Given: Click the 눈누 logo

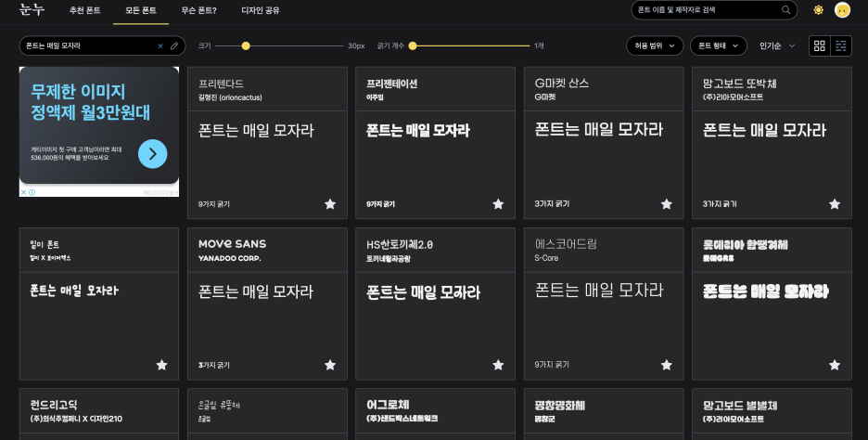Looking at the screenshot, I should point(32,10).
